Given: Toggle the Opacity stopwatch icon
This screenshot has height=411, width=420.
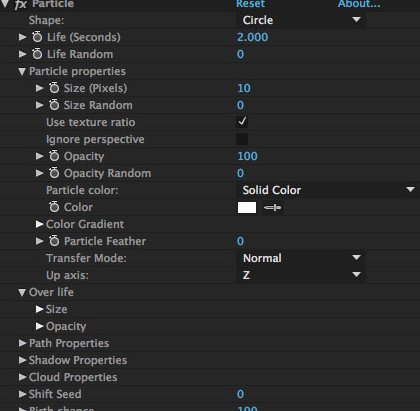Looking at the screenshot, I should (54, 156).
